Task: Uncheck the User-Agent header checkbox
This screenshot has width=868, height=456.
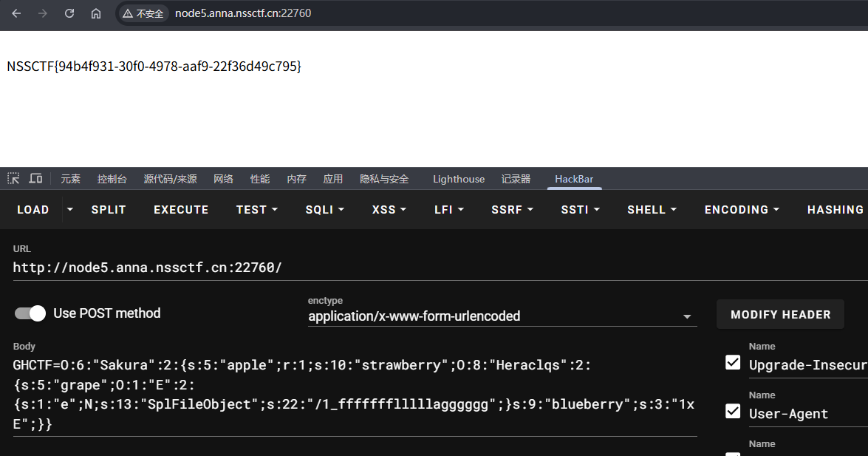Action: (733, 411)
